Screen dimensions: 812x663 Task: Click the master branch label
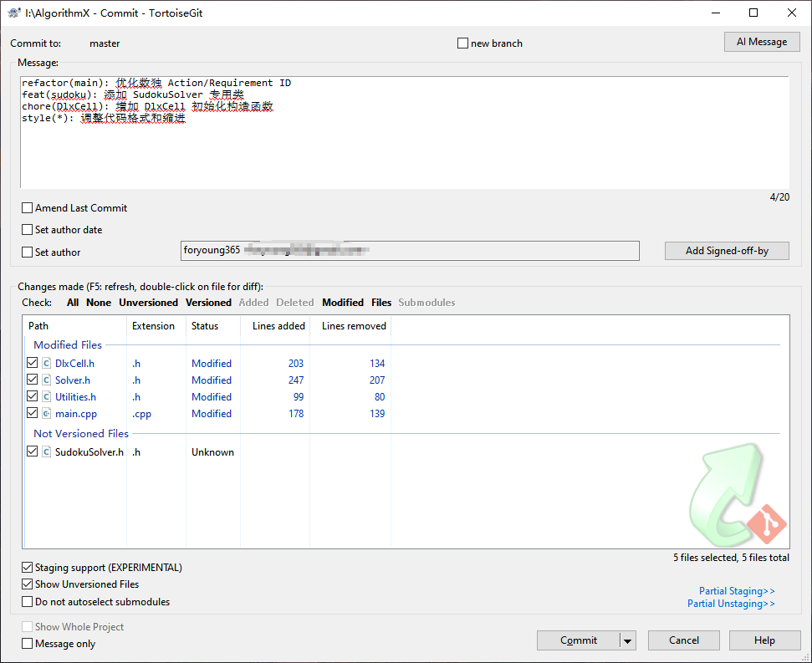point(105,43)
